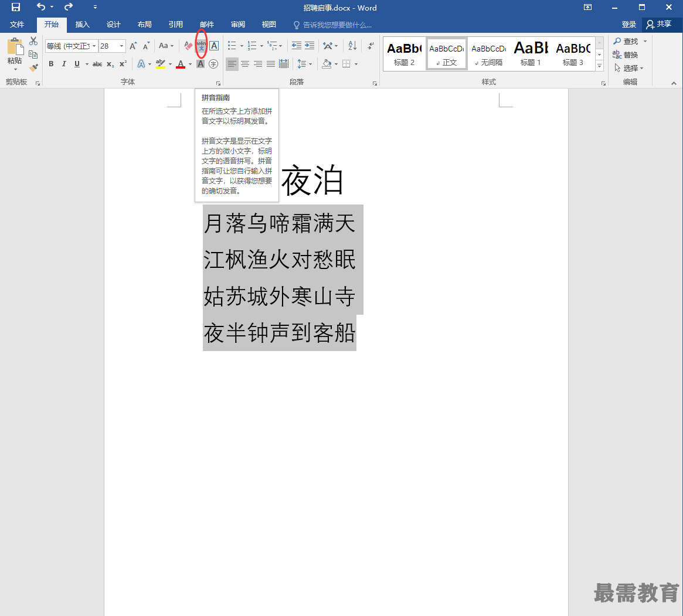Decrease the font size
683x616 pixels.
147,46
